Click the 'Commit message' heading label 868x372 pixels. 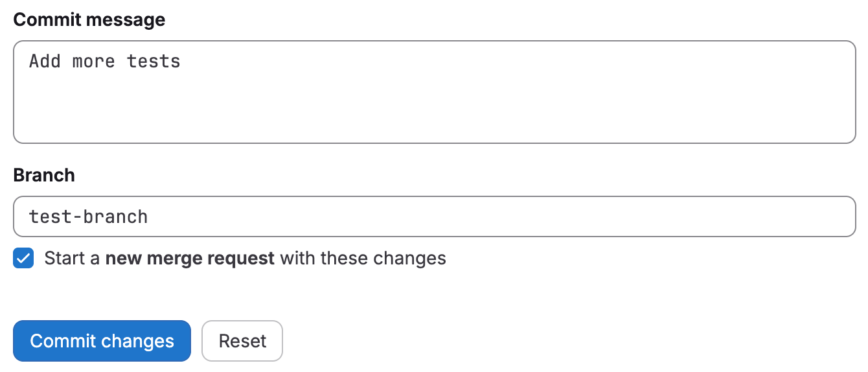(x=89, y=20)
